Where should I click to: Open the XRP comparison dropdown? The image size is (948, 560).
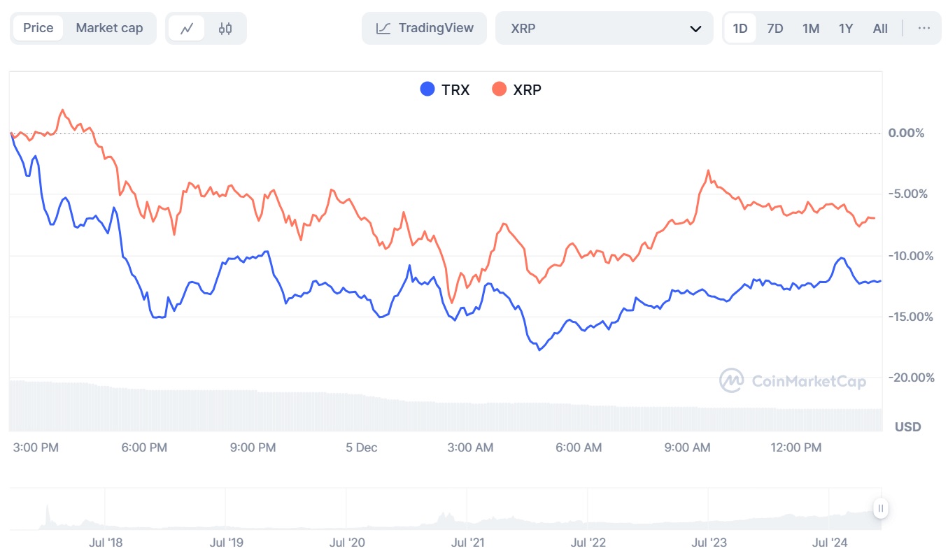click(x=604, y=28)
